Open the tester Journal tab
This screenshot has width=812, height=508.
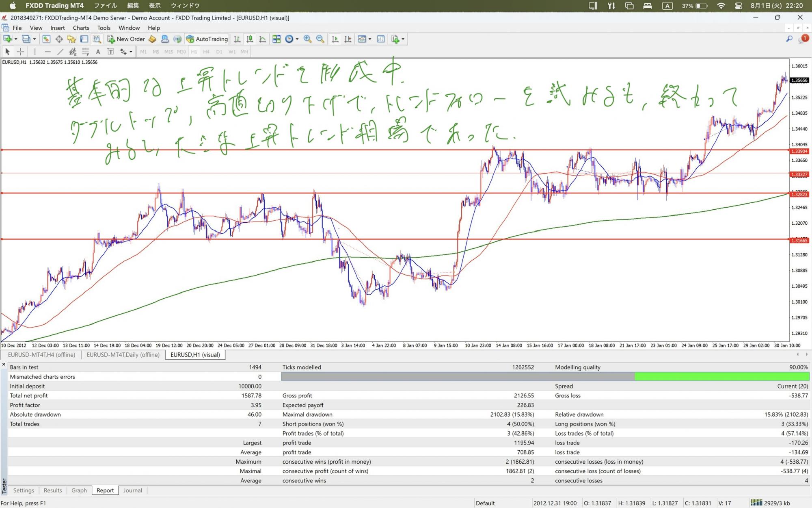pos(133,491)
